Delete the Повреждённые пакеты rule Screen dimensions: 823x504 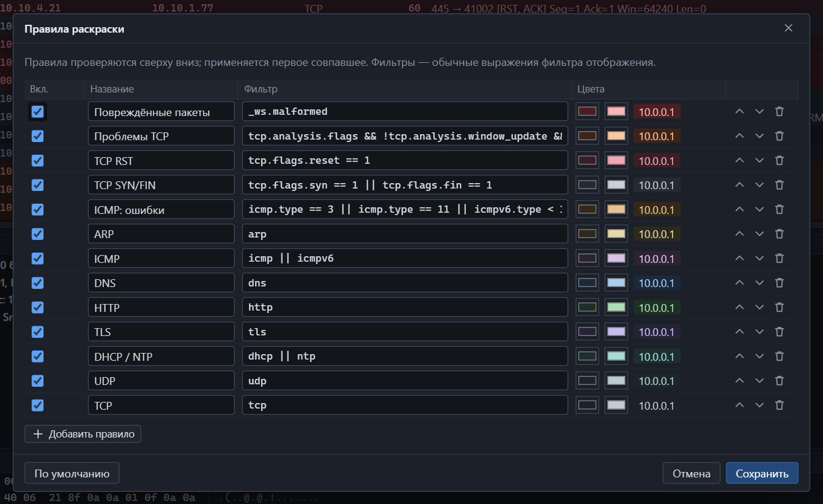point(779,111)
